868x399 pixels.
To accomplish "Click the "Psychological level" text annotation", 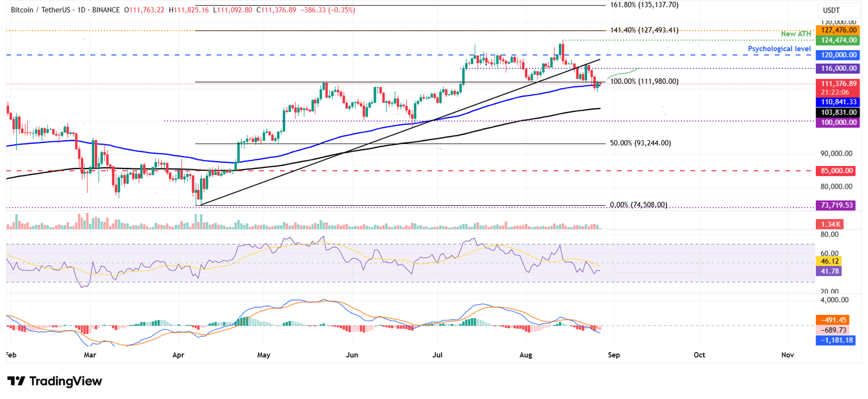I will [780, 49].
